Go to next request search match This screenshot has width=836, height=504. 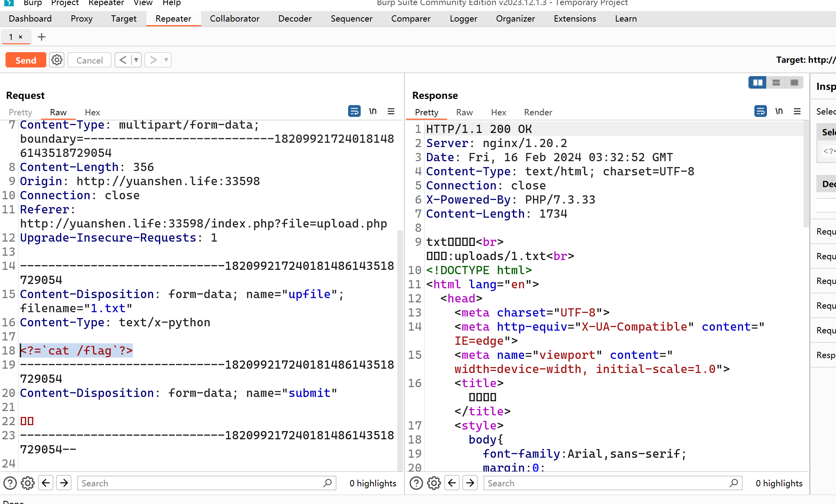coord(64,483)
